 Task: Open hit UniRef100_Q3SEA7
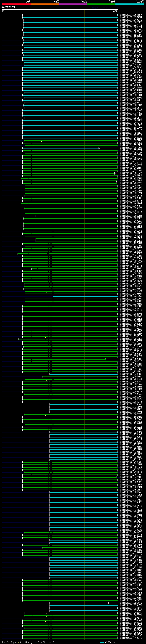point(131,223)
